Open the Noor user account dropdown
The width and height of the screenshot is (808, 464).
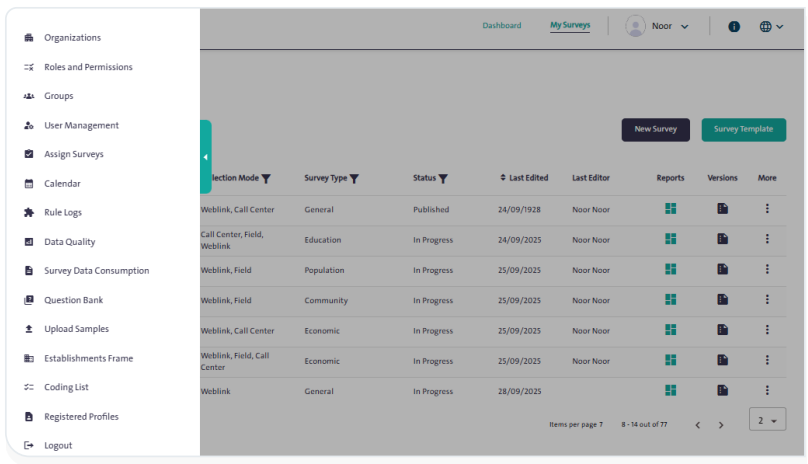coord(657,26)
